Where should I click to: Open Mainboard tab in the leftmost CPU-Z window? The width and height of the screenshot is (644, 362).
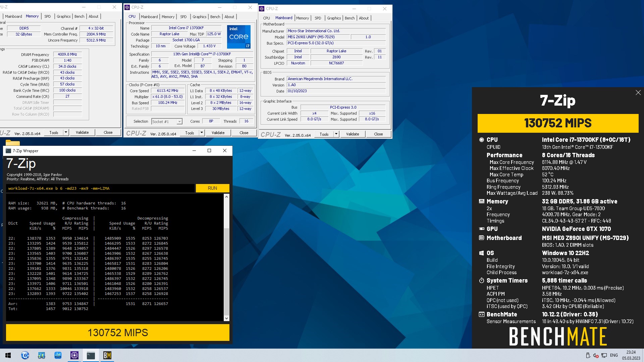pos(13,16)
